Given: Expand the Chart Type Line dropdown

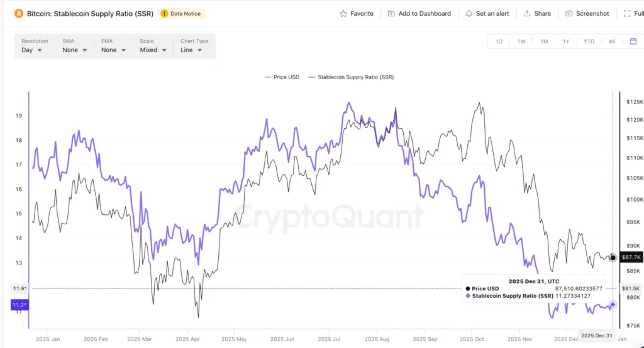Looking at the screenshot, I should [191, 50].
